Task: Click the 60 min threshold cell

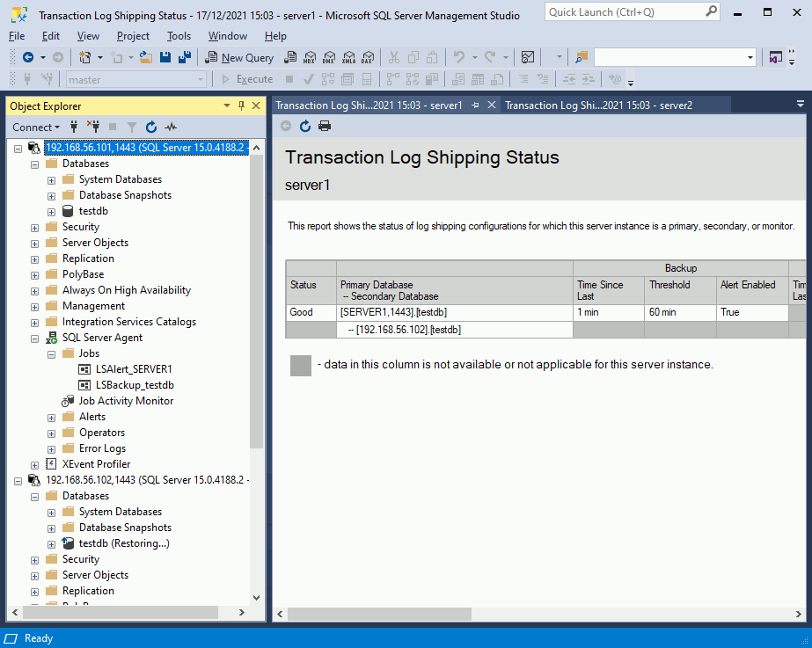Action: pos(680,312)
